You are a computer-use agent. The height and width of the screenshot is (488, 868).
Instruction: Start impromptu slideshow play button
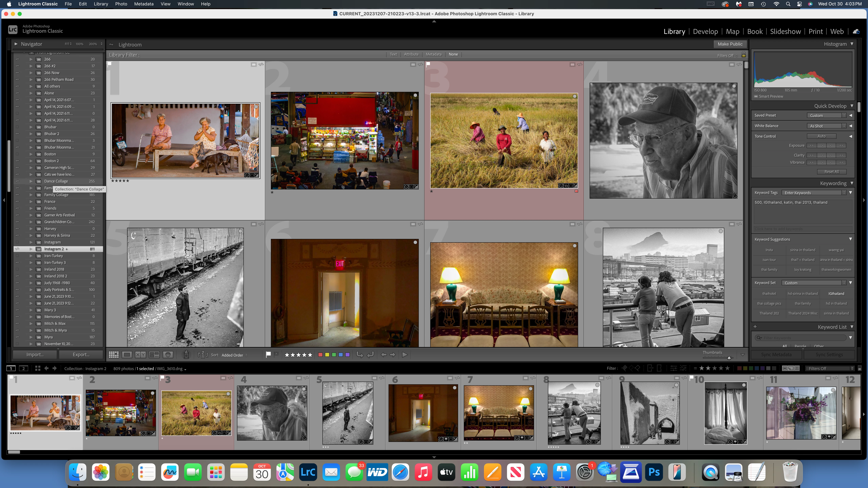(405, 355)
